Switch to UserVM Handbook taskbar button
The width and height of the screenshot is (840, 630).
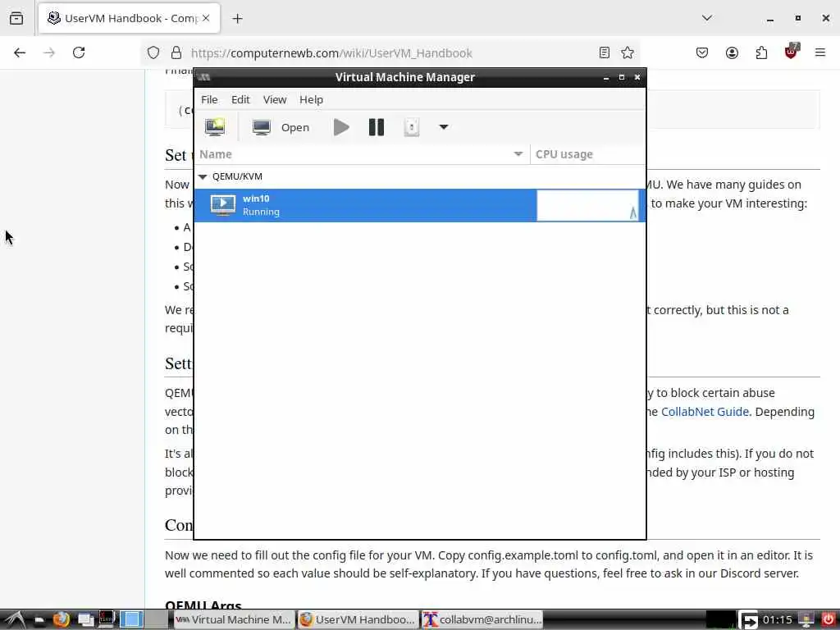coord(358,619)
